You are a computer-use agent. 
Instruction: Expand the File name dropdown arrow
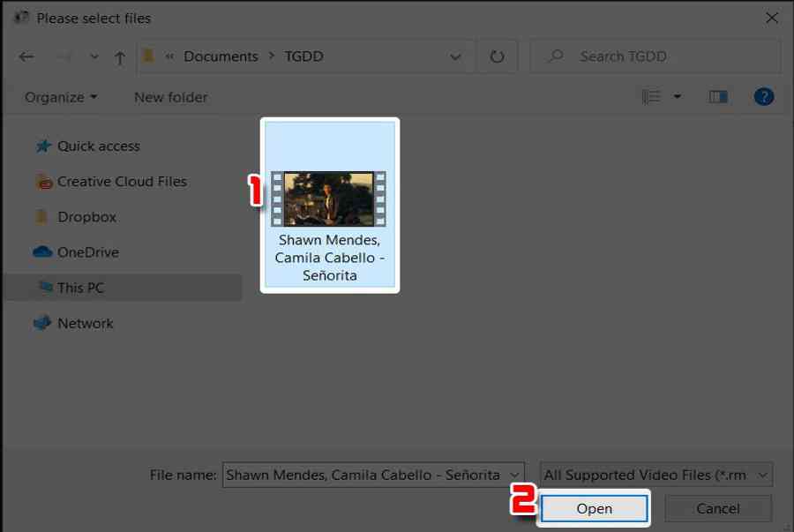tap(515, 475)
